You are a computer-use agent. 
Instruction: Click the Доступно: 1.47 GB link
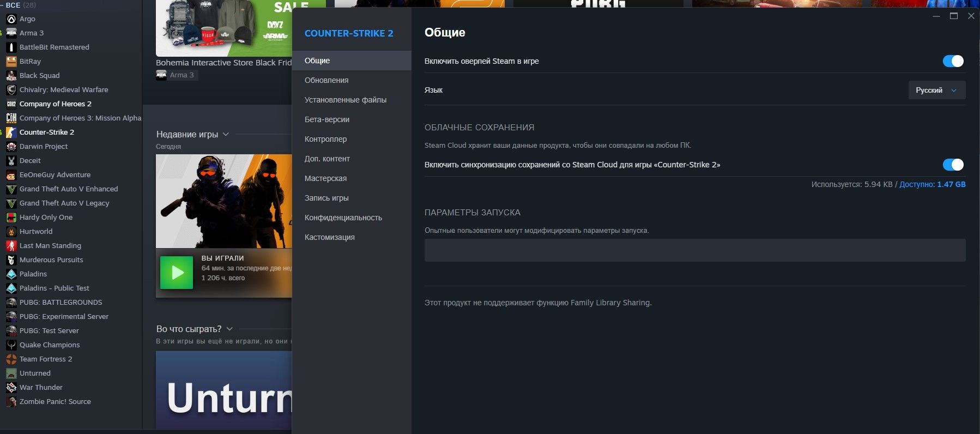pyautogui.click(x=932, y=184)
